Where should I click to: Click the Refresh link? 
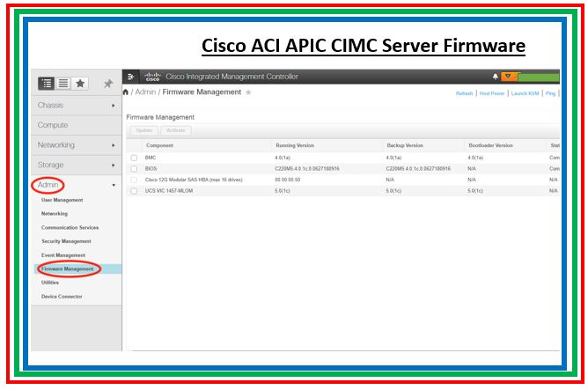(464, 93)
